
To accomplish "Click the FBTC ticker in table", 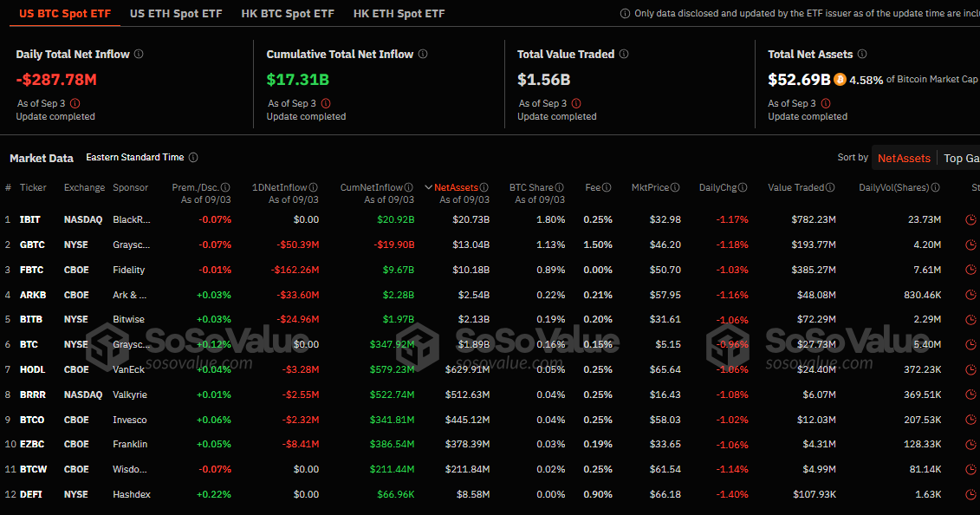I will [32, 270].
